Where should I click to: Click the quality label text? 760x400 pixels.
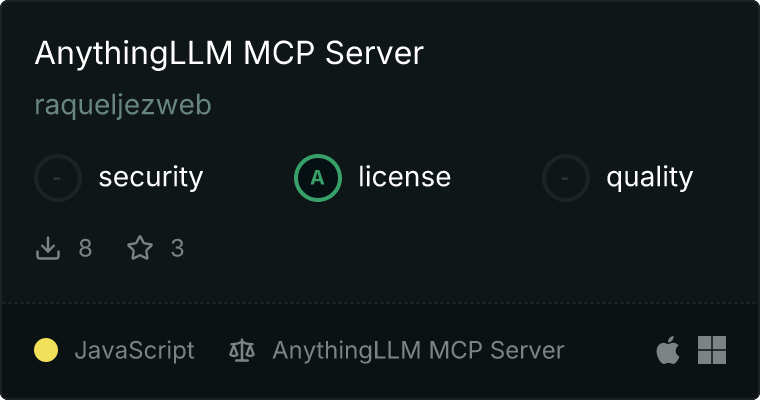pos(649,177)
